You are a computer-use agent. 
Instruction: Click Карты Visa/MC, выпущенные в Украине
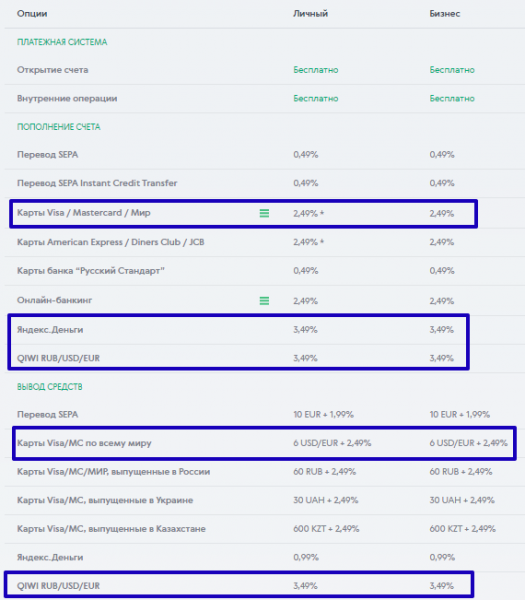(x=105, y=501)
